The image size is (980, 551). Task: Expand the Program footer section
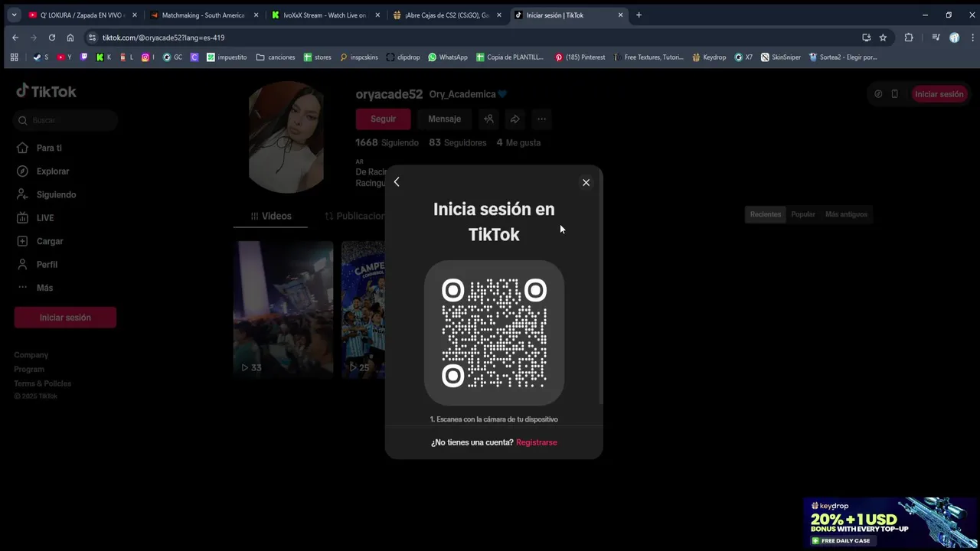coord(29,369)
